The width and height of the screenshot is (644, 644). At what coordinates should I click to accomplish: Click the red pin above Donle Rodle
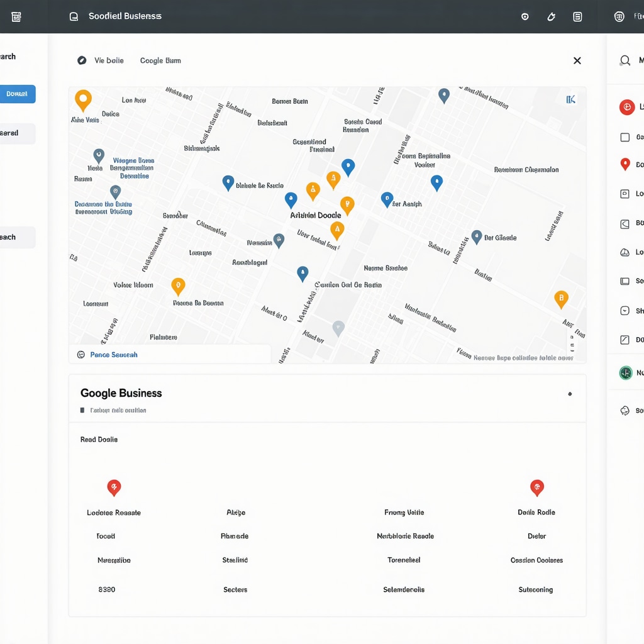tap(537, 488)
